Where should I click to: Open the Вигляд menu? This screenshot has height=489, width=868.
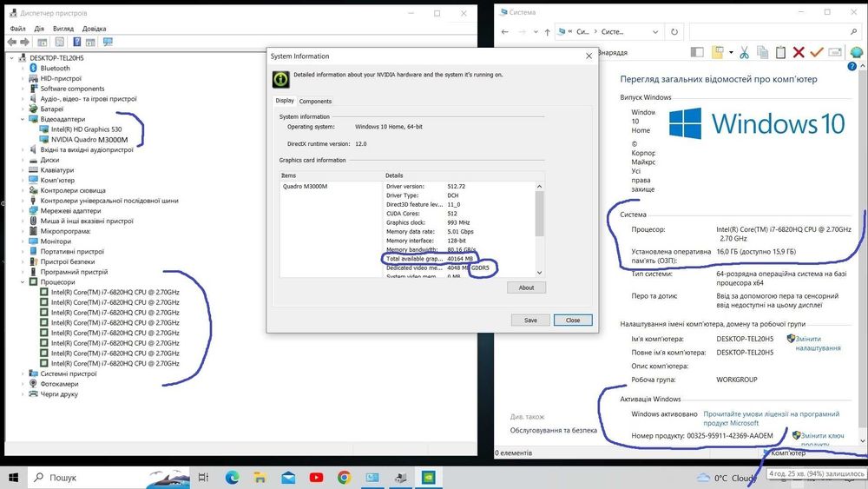(x=63, y=29)
